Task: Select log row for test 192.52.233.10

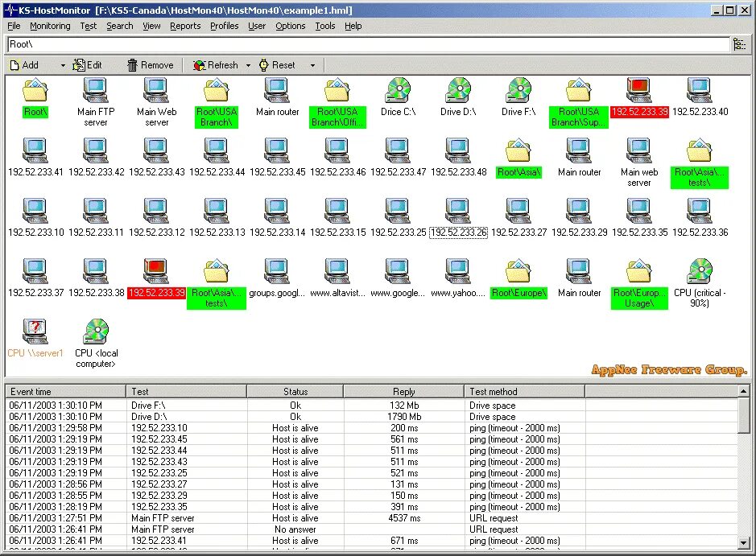Action: [372, 428]
